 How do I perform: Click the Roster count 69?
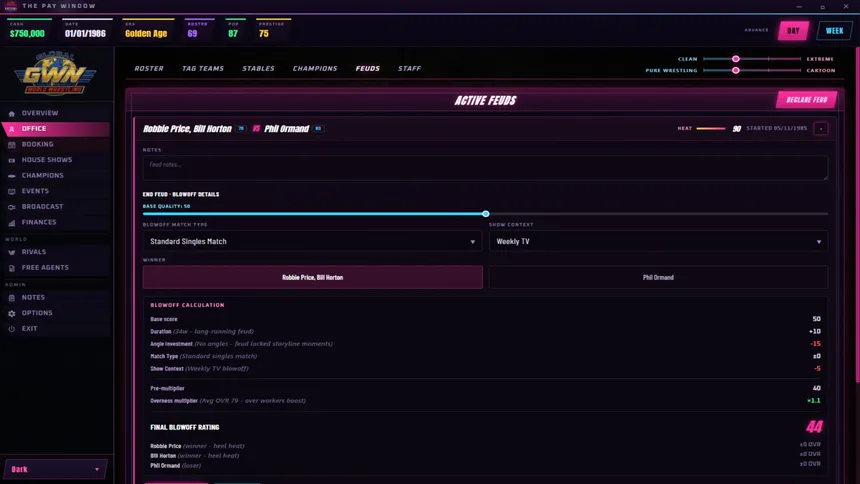pos(192,33)
